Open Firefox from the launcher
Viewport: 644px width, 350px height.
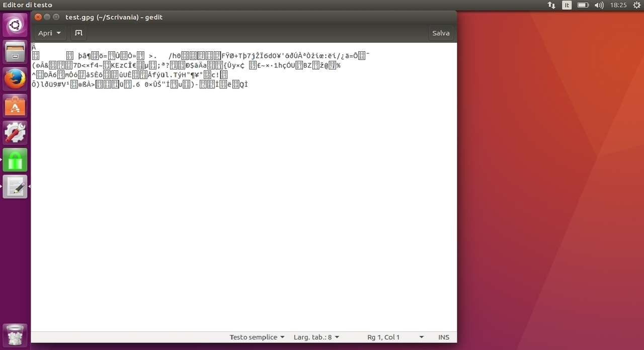pos(15,79)
